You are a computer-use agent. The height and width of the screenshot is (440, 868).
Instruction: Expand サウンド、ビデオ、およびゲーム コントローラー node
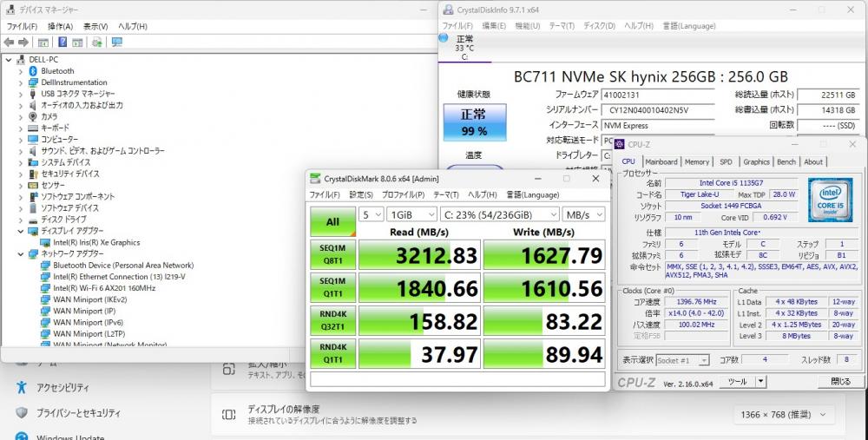tap(21, 150)
